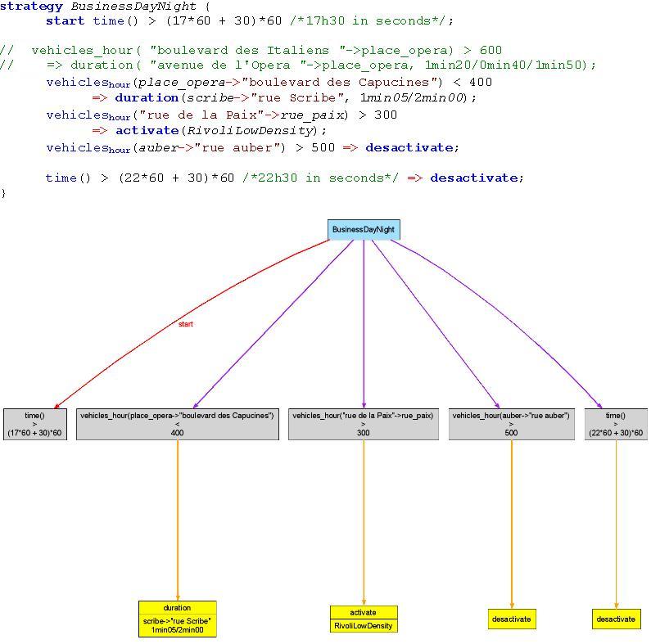651x644 pixels.
Task: Click the strategy name BusinessDayNight in the code
Action: [x=133, y=7]
